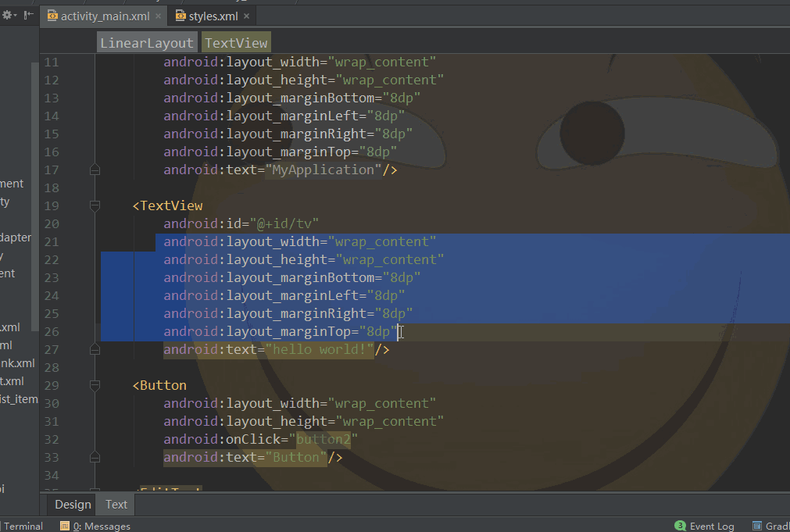Click layout_width on line 21
Screen dimensions: 790x532
click(x=273, y=242)
